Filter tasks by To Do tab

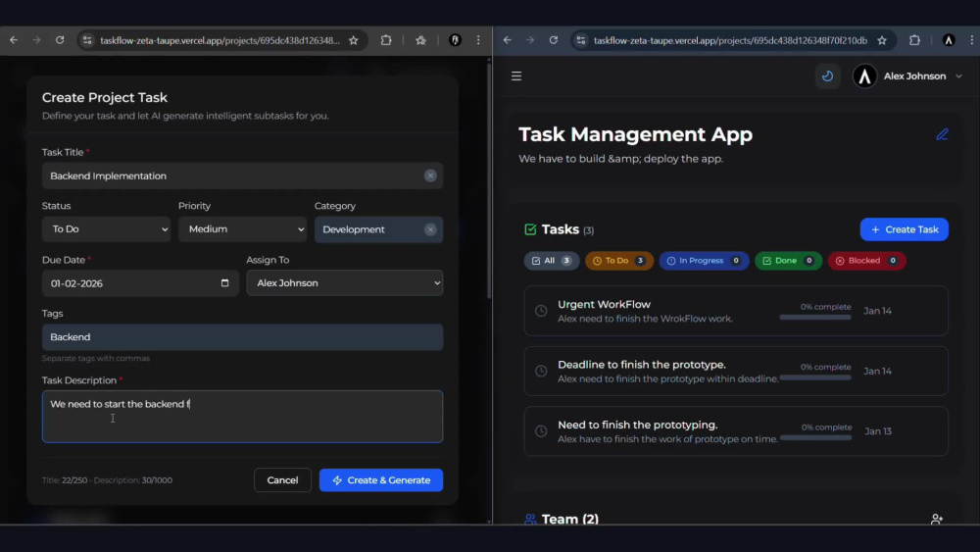click(618, 261)
